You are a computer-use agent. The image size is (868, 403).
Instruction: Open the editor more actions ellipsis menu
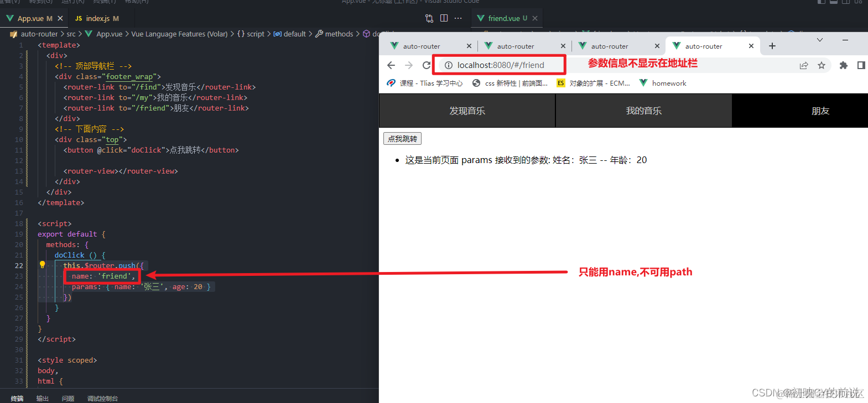[458, 18]
